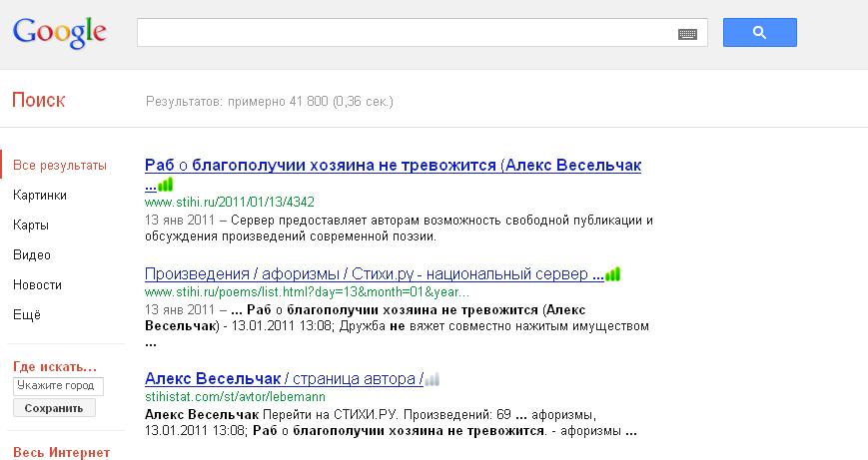This screenshot has width=868, height=460.
Task: Click the red Поиск heading
Action: (x=39, y=100)
